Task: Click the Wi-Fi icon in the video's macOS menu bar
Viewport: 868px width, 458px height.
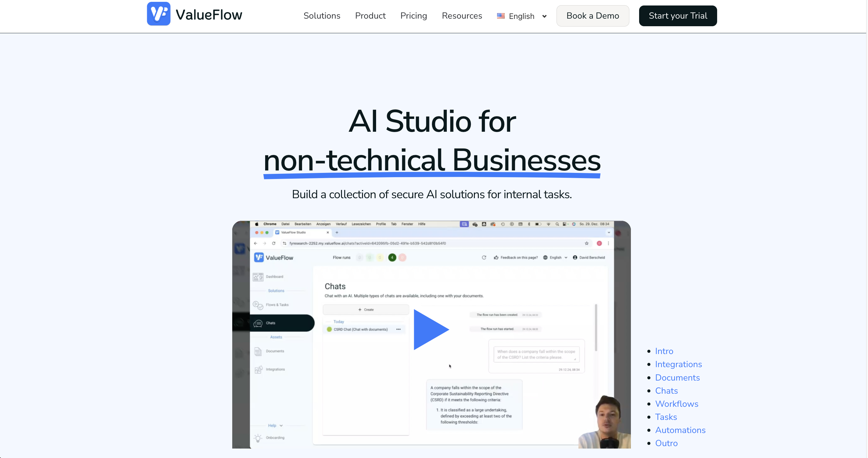Action: coord(548,224)
